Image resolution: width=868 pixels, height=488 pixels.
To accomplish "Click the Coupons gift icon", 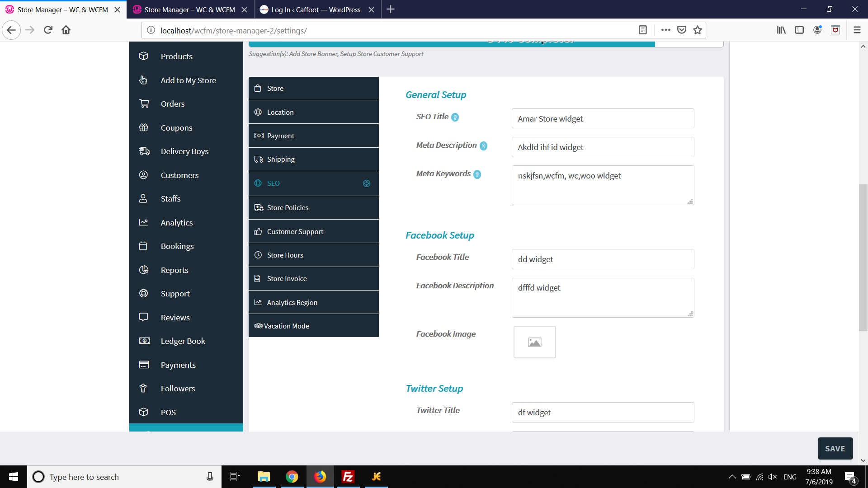I will (x=144, y=127).
